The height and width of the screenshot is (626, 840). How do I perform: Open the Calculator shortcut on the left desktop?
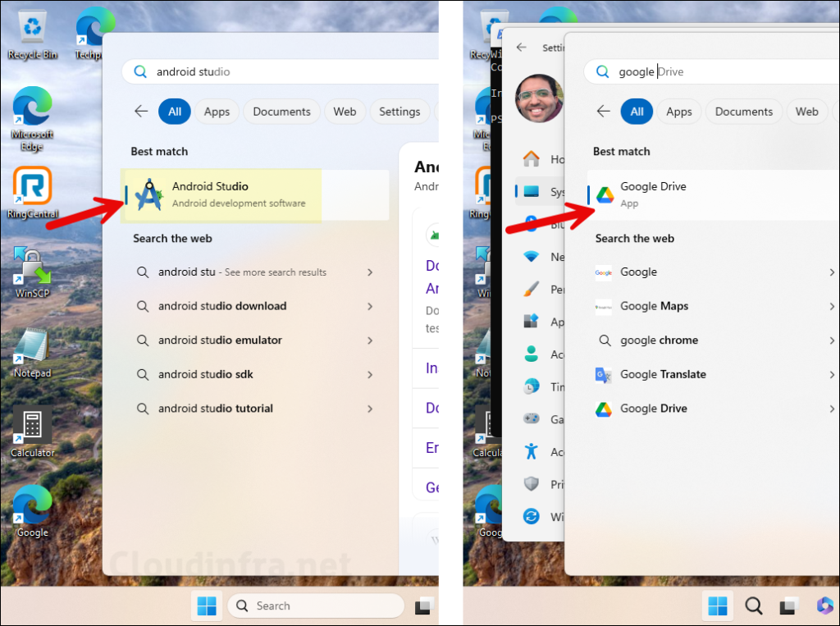pos(33,432)
